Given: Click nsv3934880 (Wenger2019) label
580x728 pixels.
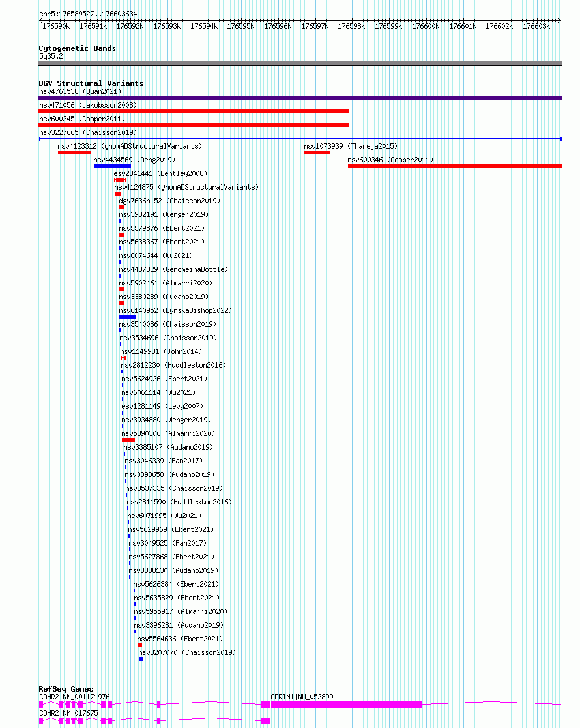Looking at the screenshot, I should click(x=167, y=420).
